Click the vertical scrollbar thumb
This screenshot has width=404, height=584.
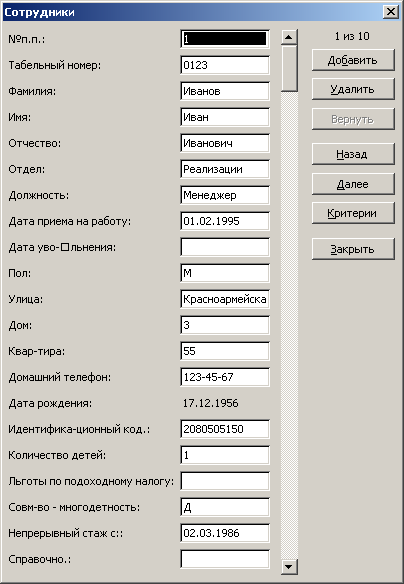pyautogui.click(x=289, y=68)
